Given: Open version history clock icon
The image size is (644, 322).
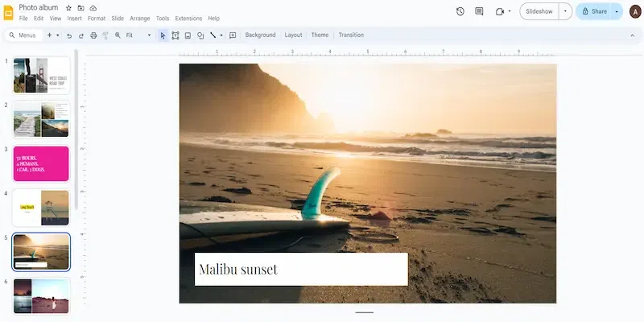Looking at the screenshot, I should [x=460, y=11].
